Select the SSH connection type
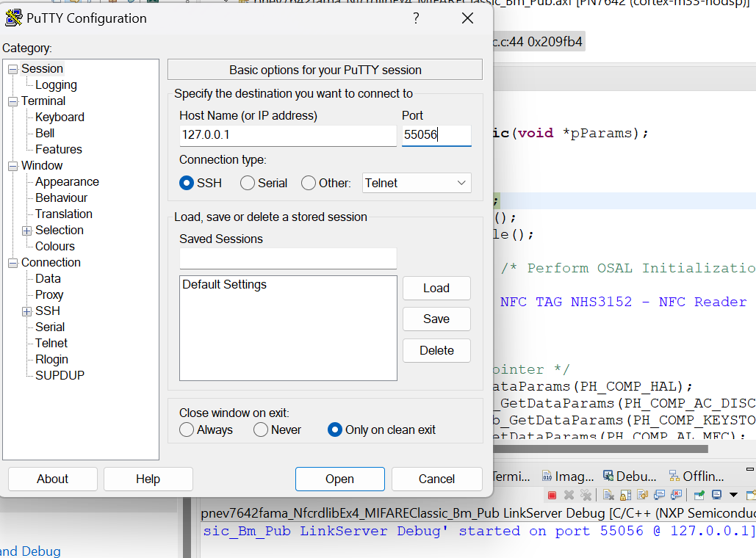Viewport: 756px width, 558px height. [186, 183]
